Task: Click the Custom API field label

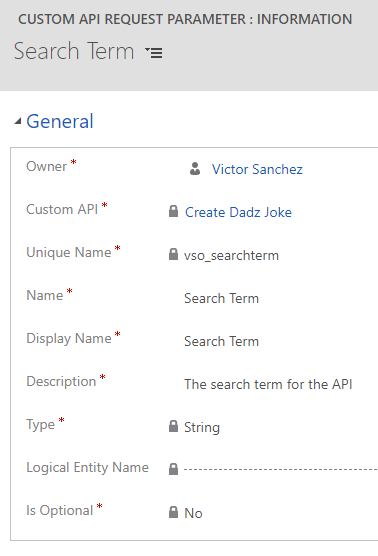Action: tap(62, 209)
